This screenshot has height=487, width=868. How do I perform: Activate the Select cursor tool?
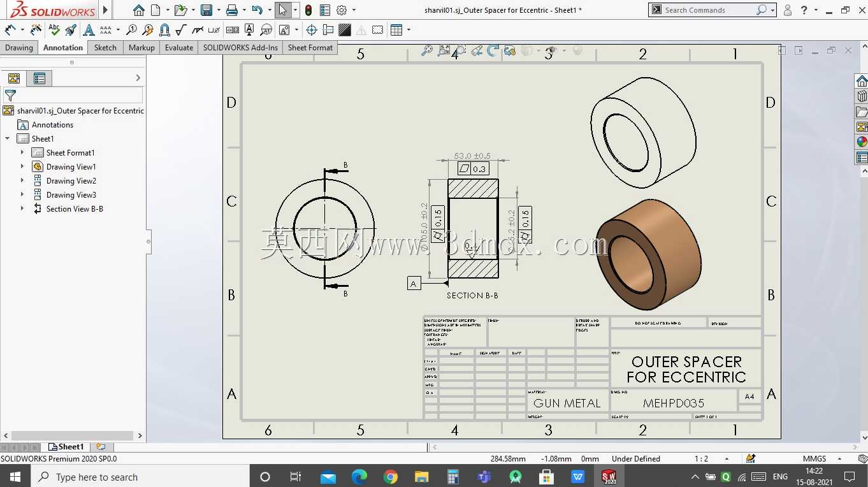pyautogui.click(x=283, y=10)
